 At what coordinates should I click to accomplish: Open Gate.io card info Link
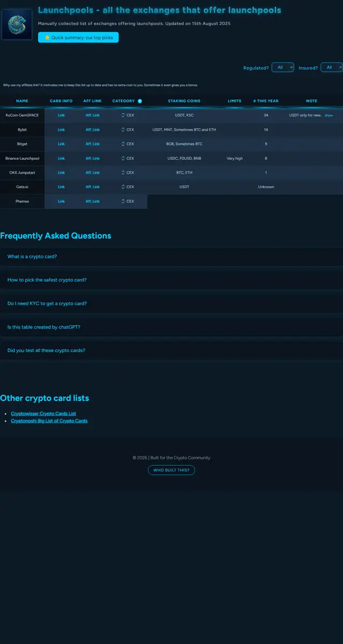(x=61, y=187)
